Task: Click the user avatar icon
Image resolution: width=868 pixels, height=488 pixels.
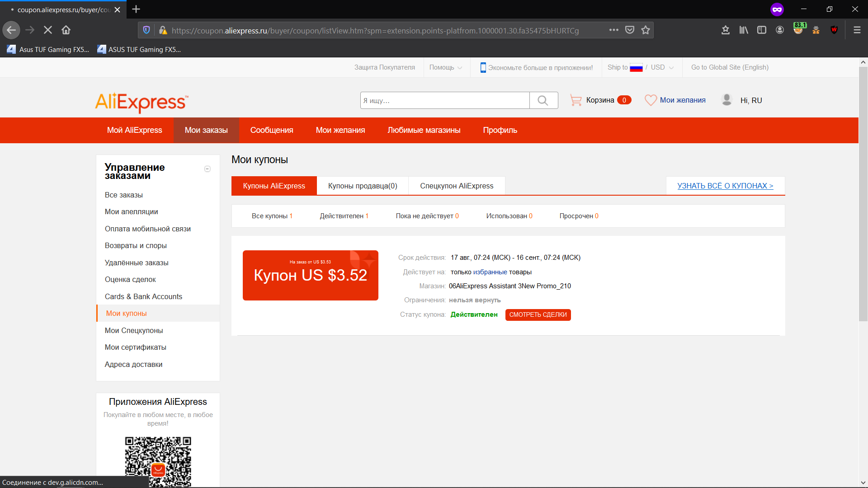Action: pos(727,100)
